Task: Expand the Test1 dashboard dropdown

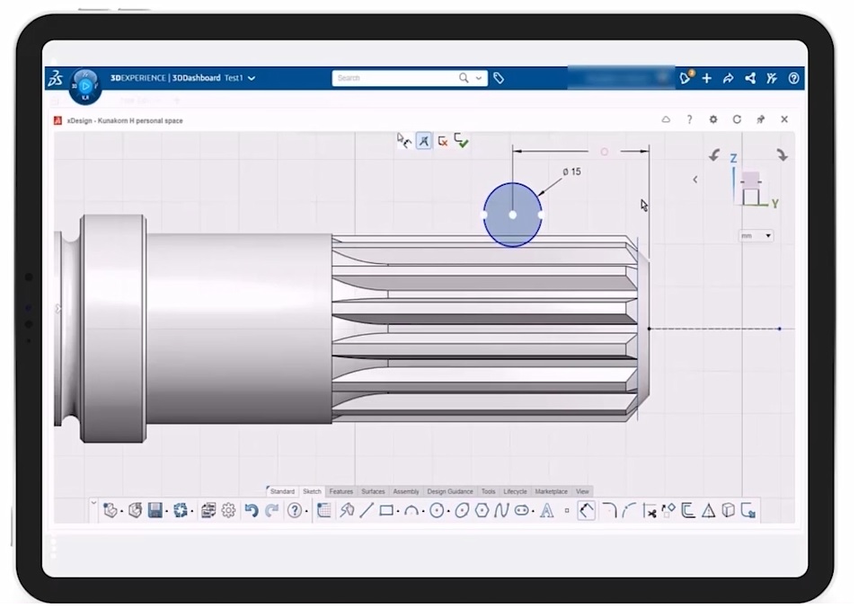Action: point(252,78)
